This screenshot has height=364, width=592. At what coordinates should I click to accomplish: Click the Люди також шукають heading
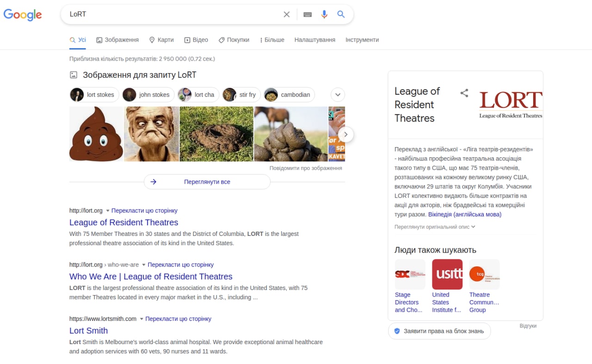[435, 250]
